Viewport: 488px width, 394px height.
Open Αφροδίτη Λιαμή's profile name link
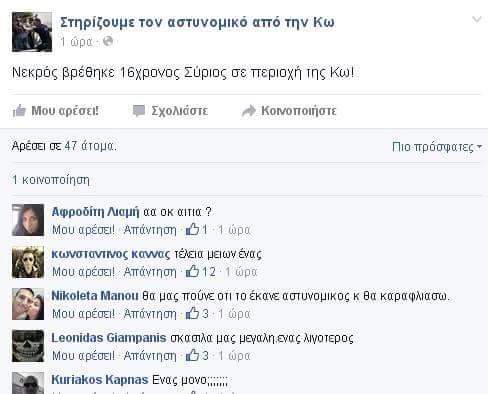(95, 212)
